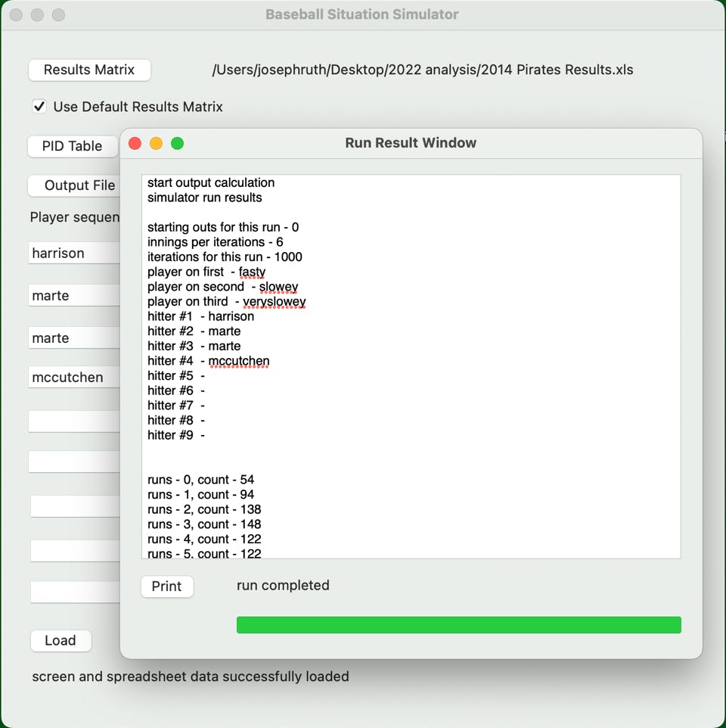
Task: Minimize the Run Result Window
Action: 156,144
